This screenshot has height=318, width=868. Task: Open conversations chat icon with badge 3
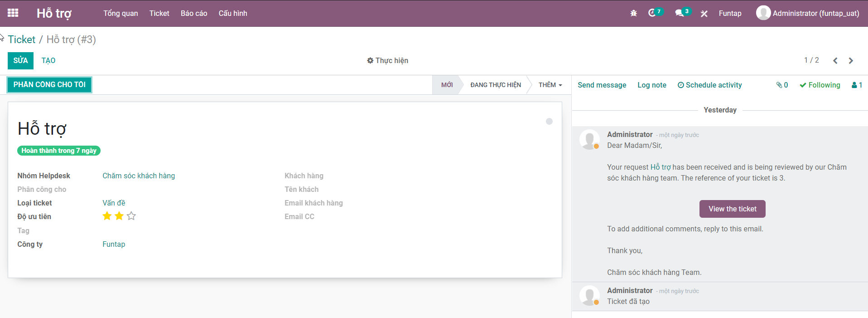point(680,13)
